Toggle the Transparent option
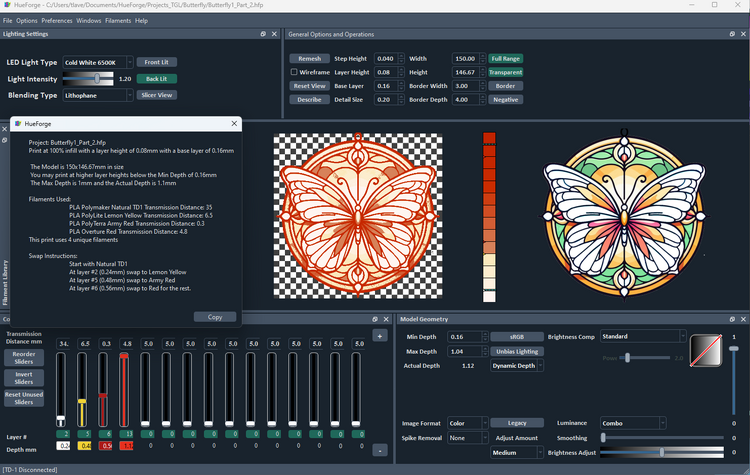Viewport: 750px width, 475px height. point(506,72)
